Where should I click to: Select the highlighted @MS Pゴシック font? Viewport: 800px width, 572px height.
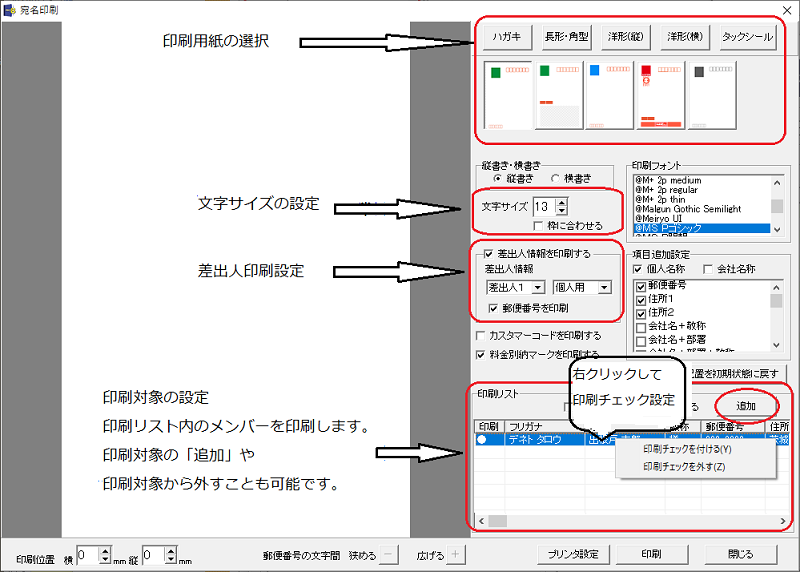click(702, 228)
